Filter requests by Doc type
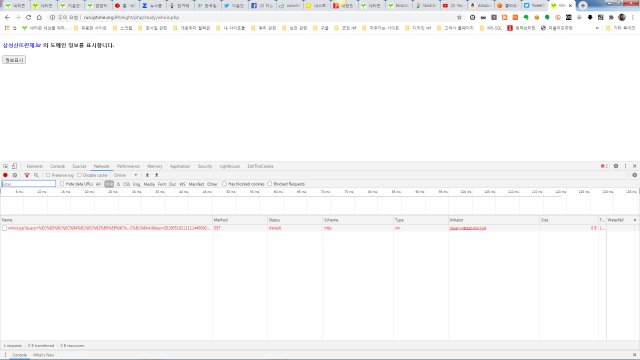640x360 pixels. (x=173, y=184)
